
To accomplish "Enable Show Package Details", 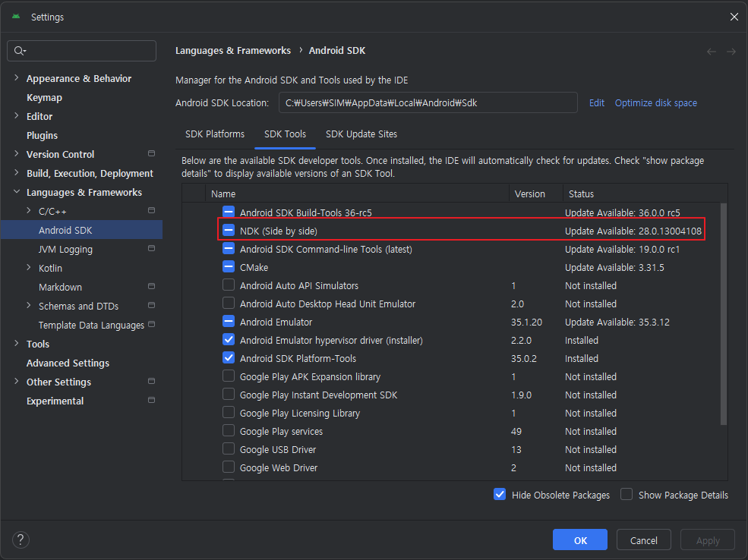I will (626, 494).
